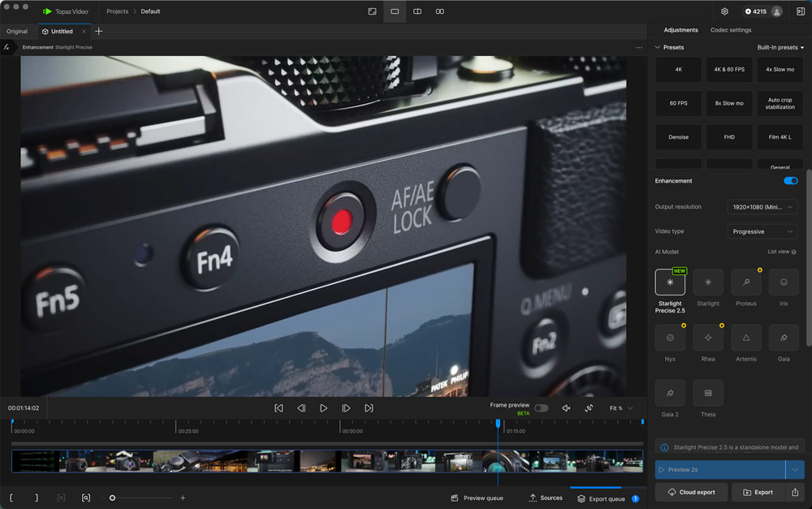Screen dimensions: 812x509
Task: Open the Export queue tab
Action: click(608, 498)
